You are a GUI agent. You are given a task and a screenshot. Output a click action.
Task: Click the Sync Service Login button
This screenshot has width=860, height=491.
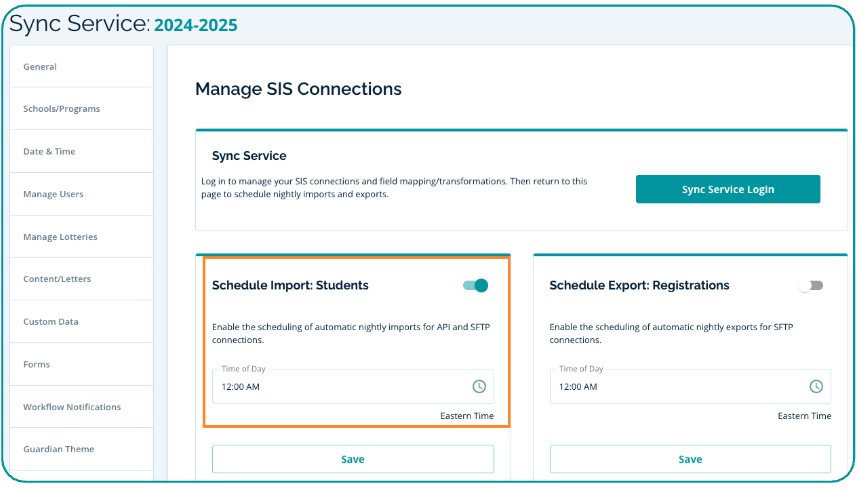(727, 189)
